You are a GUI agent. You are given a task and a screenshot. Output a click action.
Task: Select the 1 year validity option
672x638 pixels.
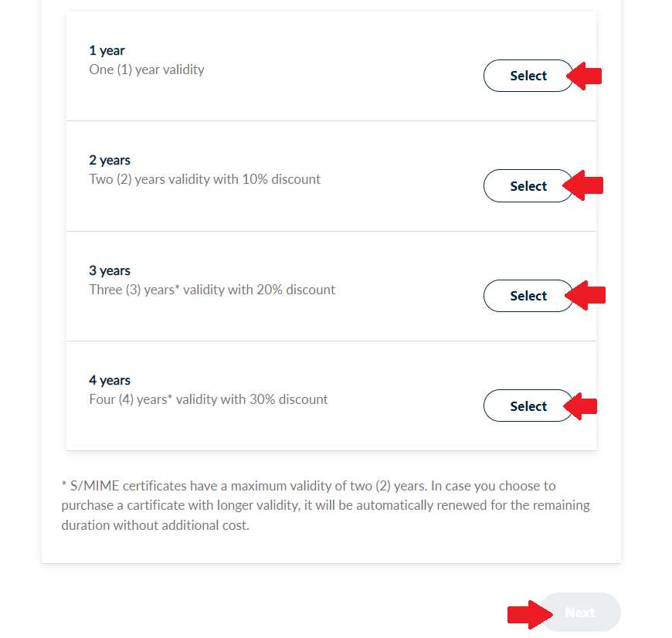[528, 76]
